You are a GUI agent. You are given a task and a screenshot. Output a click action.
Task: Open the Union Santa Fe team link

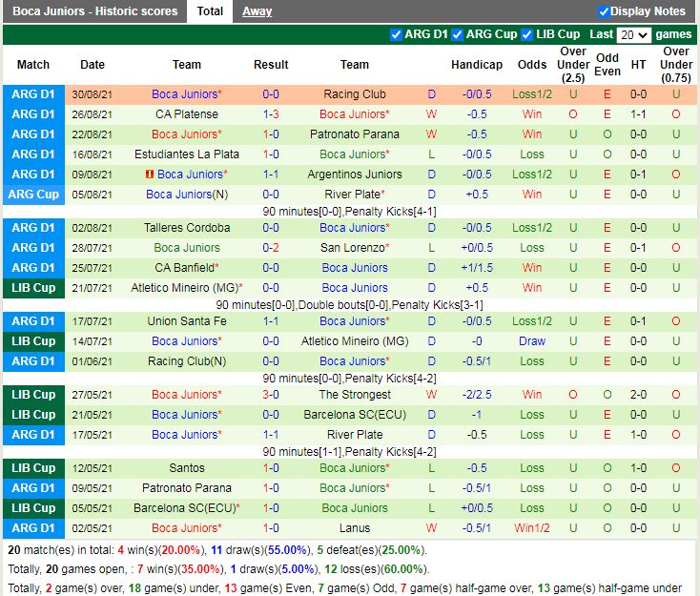point(187,321)
